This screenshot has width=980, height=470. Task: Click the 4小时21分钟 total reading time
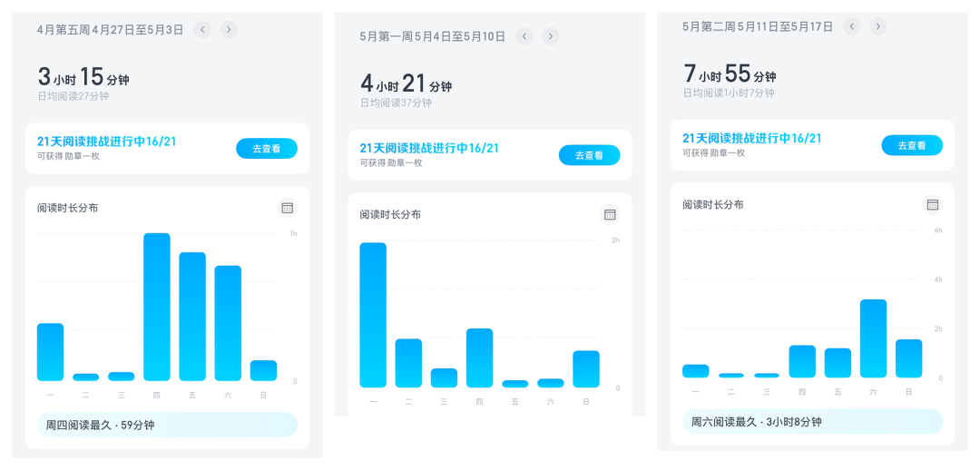point(407,83)
